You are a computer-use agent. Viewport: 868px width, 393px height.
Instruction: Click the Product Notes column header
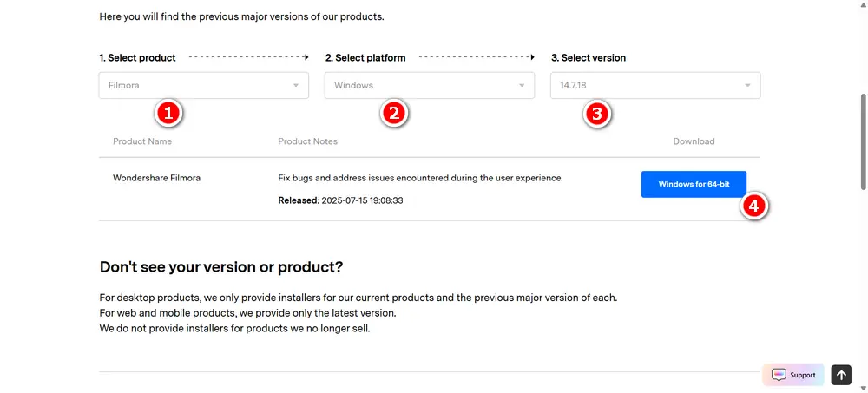(308, 141)
